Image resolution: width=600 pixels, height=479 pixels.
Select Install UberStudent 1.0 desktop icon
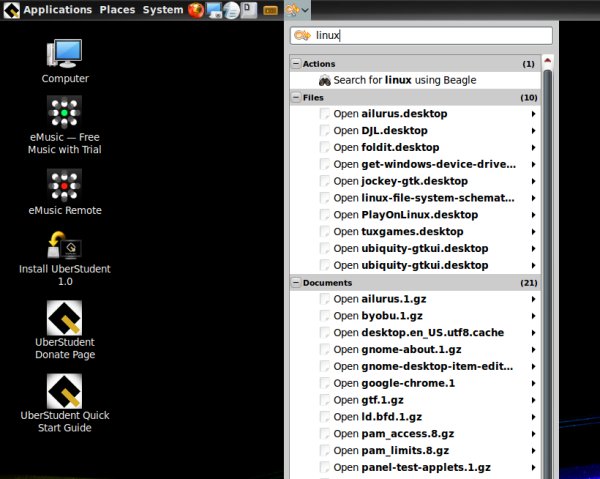point(65,259)
